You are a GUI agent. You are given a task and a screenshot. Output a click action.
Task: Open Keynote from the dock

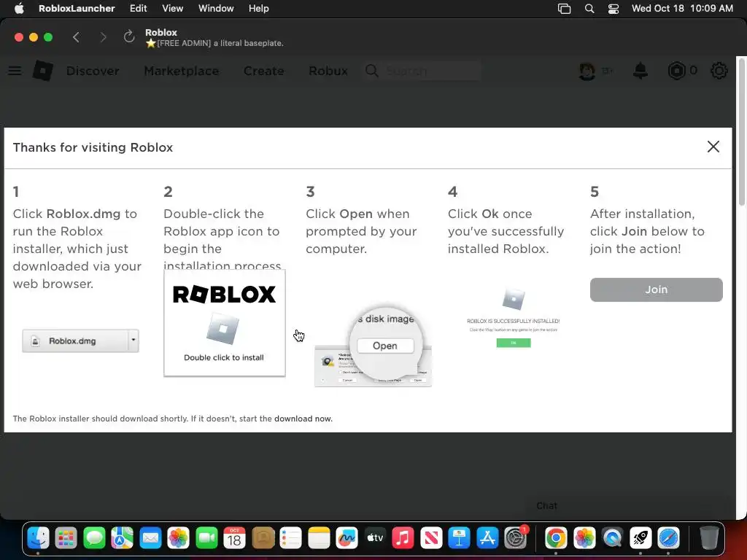[x=460, y=539]
